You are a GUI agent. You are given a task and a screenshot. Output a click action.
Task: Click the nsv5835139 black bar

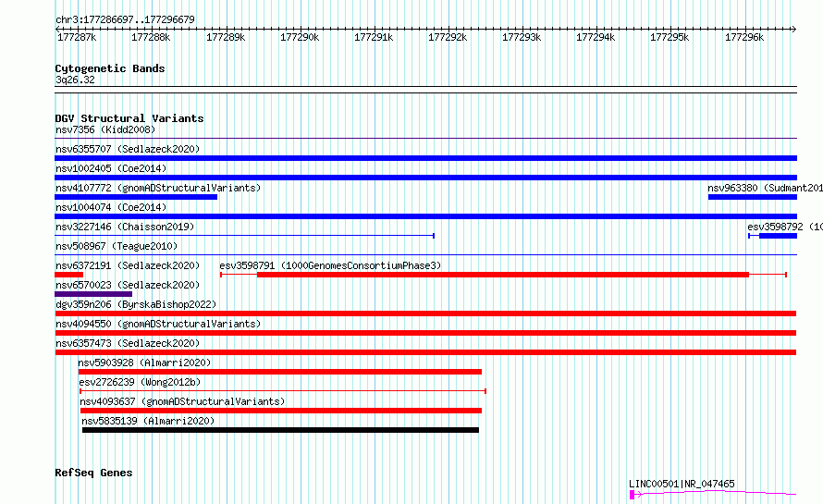pos(280,430)
